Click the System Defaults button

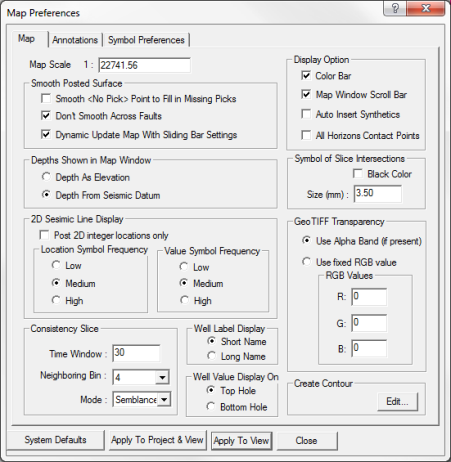(x=55, y=440)
